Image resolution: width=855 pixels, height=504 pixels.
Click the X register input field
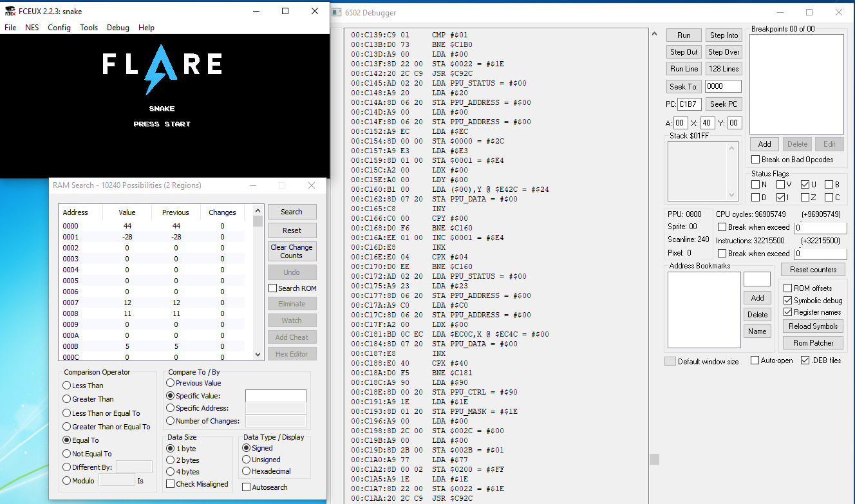pyautogui.click(x=708, y=123)
